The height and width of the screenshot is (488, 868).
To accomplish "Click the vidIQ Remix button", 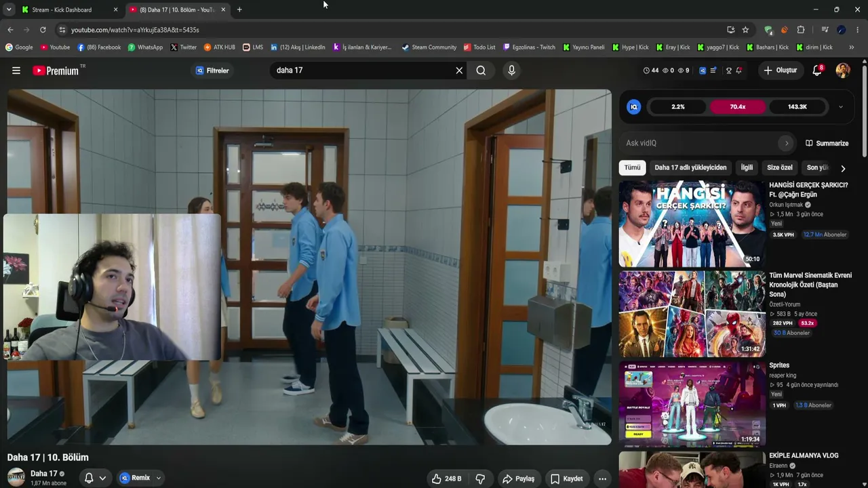I will coord(136,478).
